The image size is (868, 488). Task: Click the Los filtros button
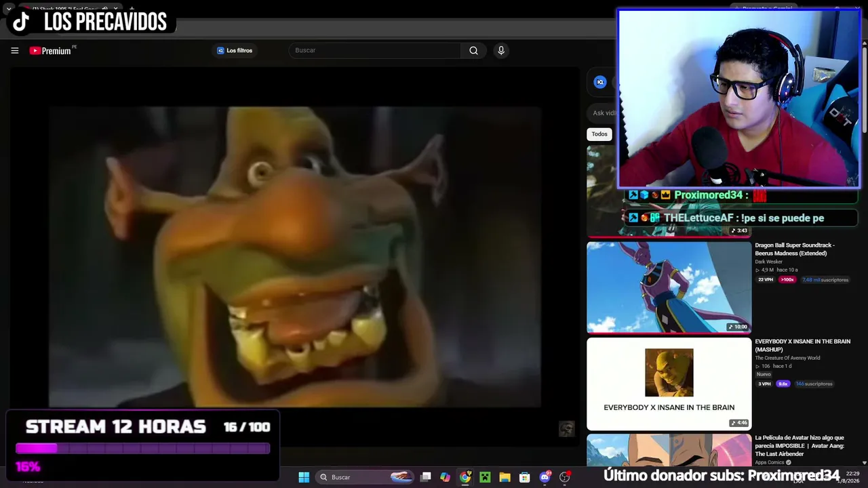click(235, 50)
